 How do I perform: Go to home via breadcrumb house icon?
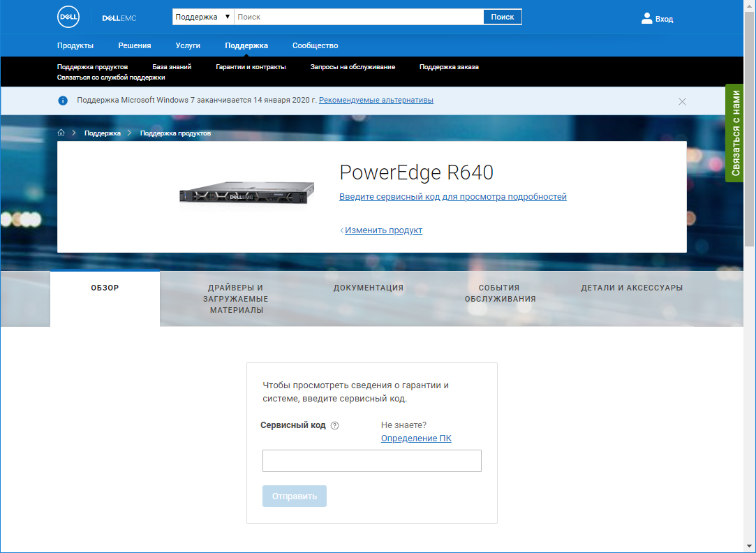(x=61, y=133)
